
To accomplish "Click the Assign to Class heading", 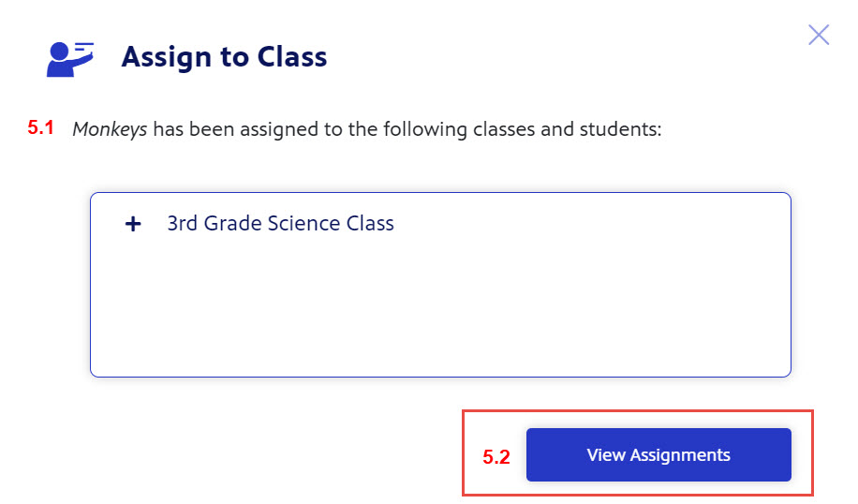I will coord(225,57).
